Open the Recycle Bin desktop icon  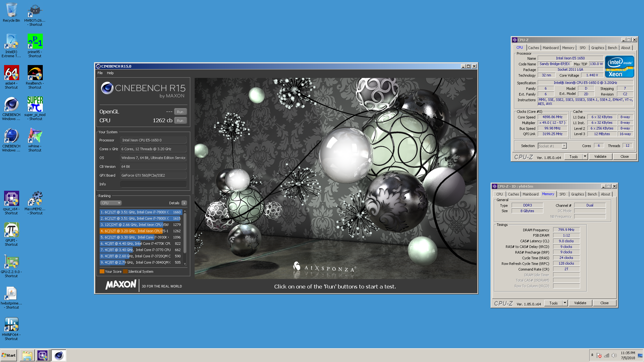[x=11, y=13]
